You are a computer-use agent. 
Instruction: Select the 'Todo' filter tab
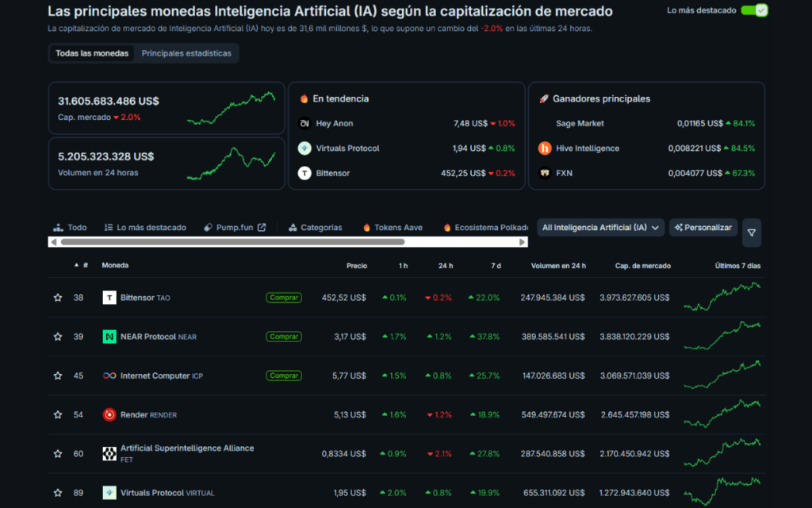(70, 228)
